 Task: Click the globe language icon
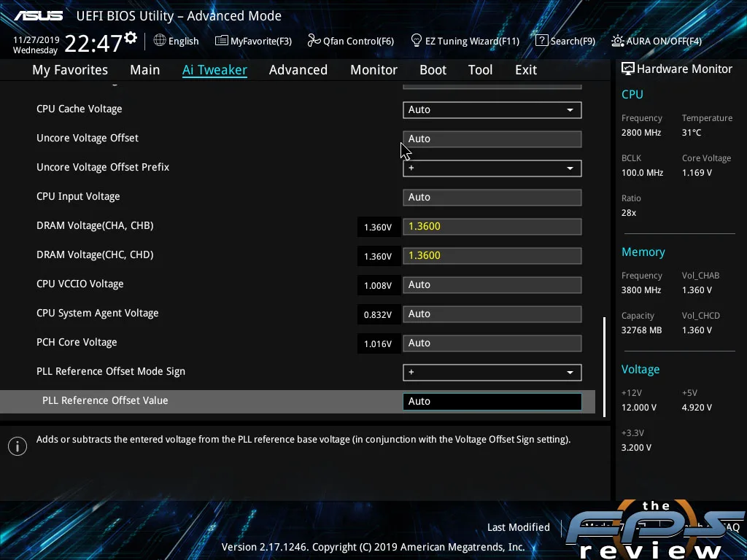tap(160, 41)
